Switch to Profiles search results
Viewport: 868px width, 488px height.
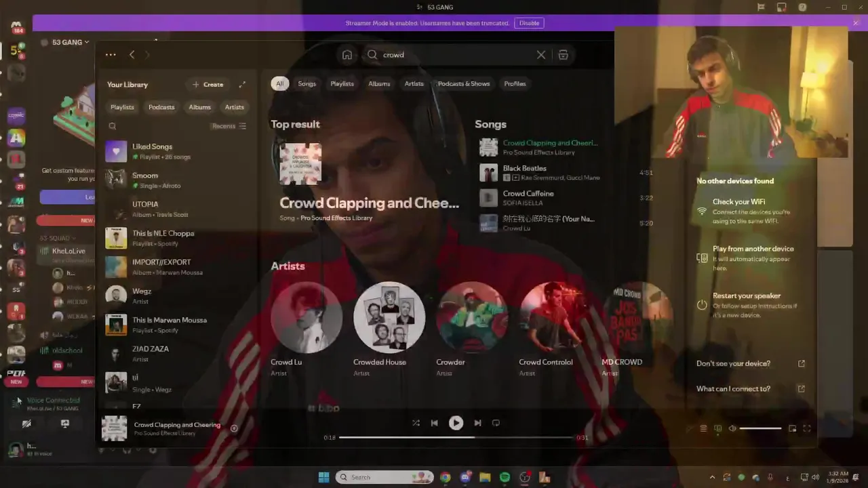[x=515, y=84]
